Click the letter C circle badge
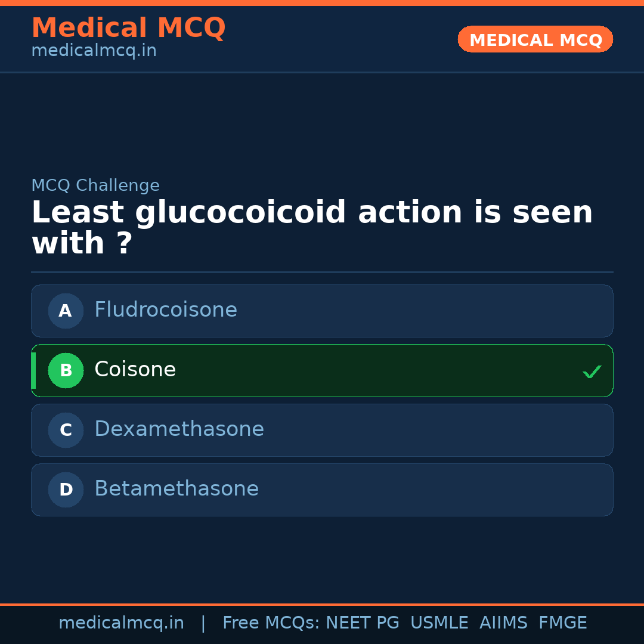 [66, 430]
